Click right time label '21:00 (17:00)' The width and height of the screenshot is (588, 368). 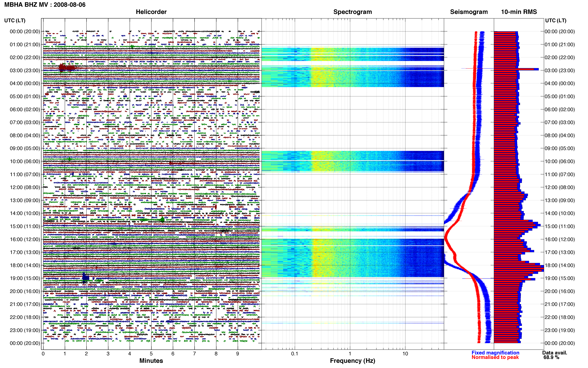pos(560,304)
